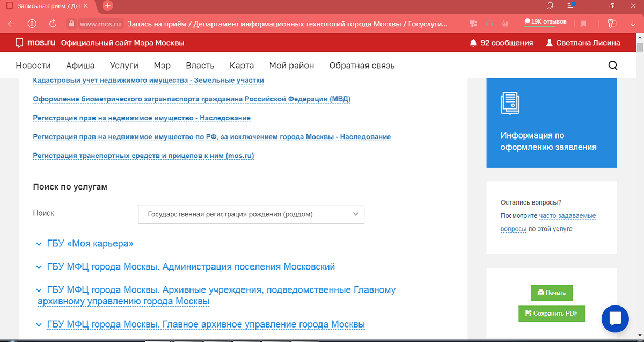This screenshot has width=644, height=342.
Task: Open the browser menu with blue dot
Action: (x=571, y=5)
